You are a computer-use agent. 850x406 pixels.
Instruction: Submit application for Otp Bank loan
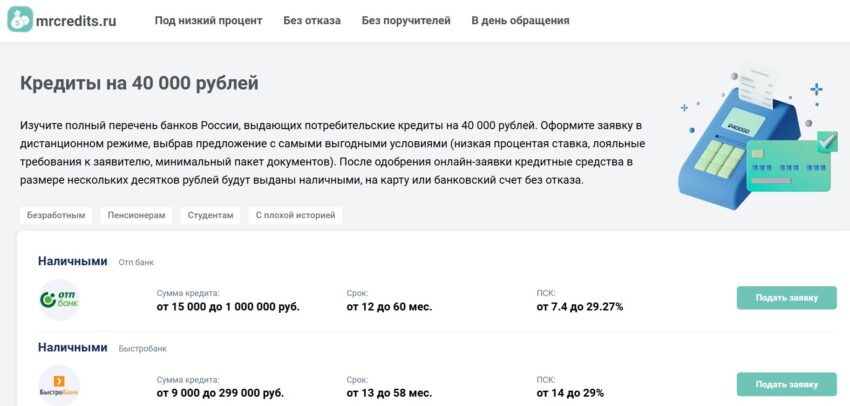(787, 298)
